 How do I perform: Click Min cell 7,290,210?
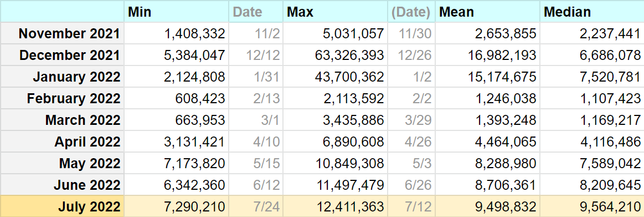click(x=176, y=206)
